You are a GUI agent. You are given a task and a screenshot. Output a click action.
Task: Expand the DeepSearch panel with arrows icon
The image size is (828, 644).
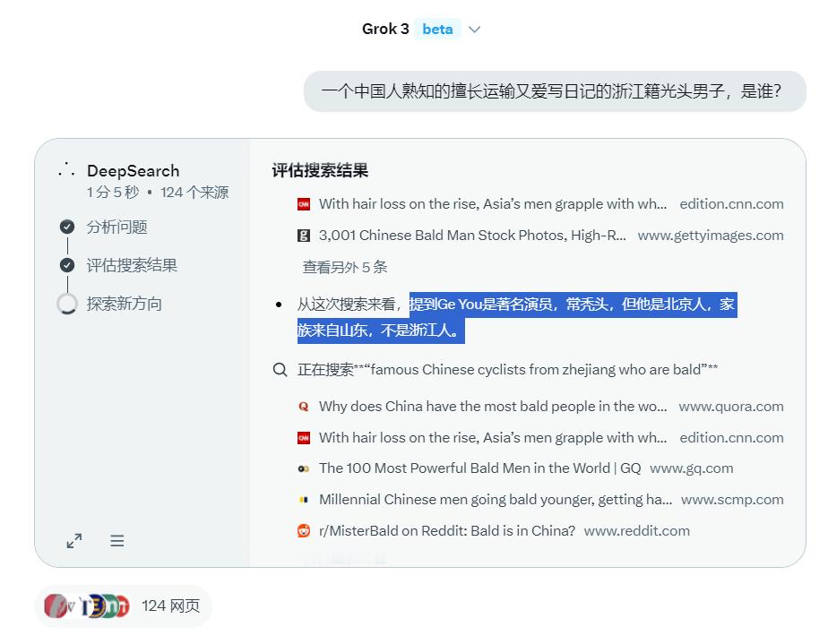[73, 540]
